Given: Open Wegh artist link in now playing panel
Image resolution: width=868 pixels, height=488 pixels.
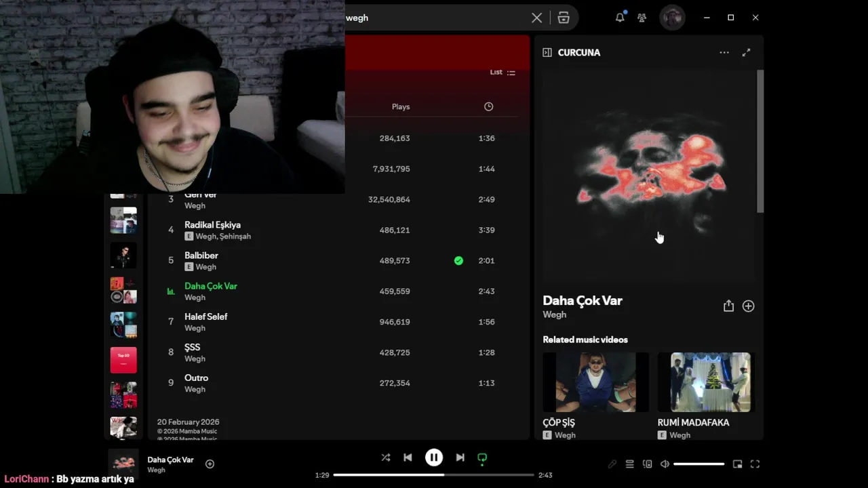Looking at the screenshot, I should 554,314.
